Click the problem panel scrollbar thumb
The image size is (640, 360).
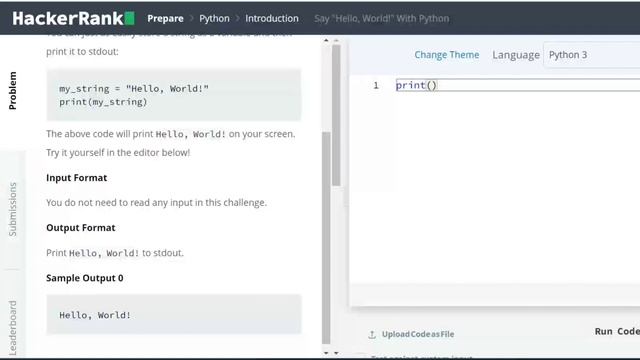click(x=326, y=238)
